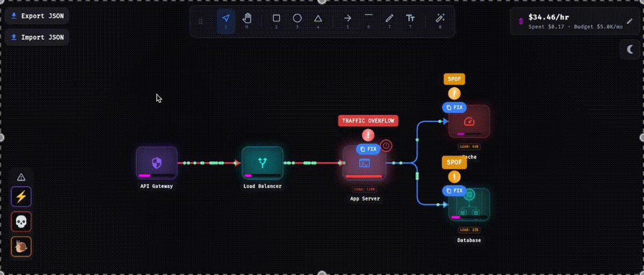
Task: Select the Cache node
Action: 470,122
